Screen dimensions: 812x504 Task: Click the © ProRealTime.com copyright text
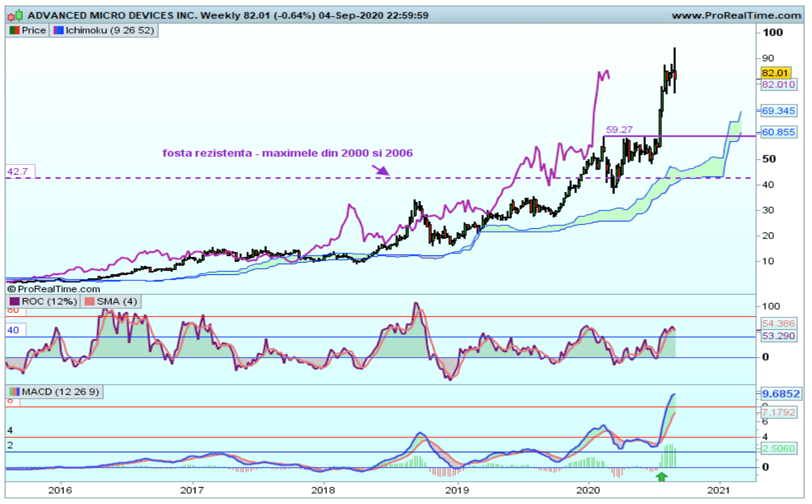54,289
